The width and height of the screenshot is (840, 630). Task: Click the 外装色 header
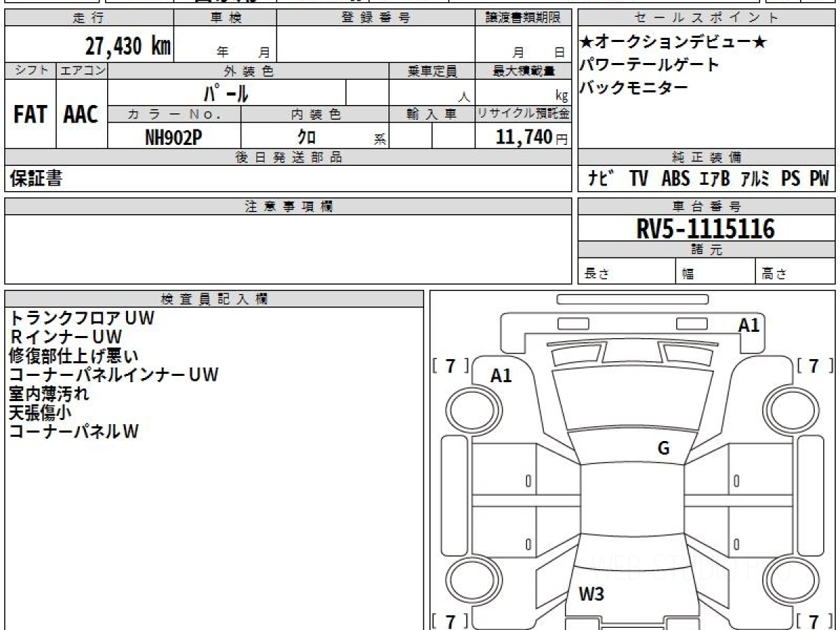(248, 71)
